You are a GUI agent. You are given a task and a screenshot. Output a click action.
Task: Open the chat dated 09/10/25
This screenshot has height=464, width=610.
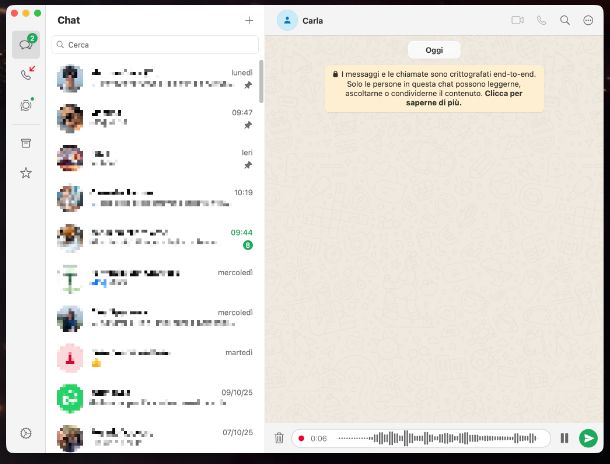tap(155, 398)
